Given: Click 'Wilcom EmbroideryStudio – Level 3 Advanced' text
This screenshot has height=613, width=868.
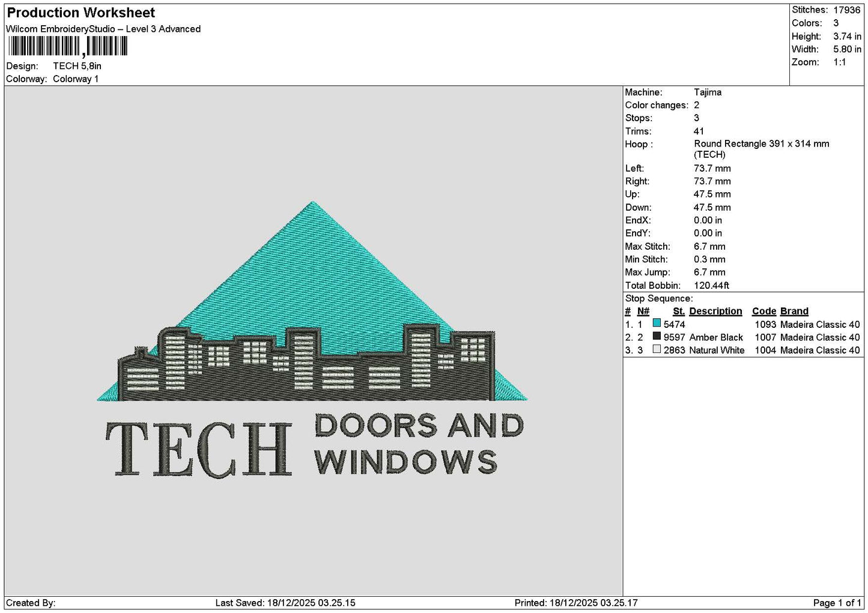Looking at the screenshot, I should [103, 29].
